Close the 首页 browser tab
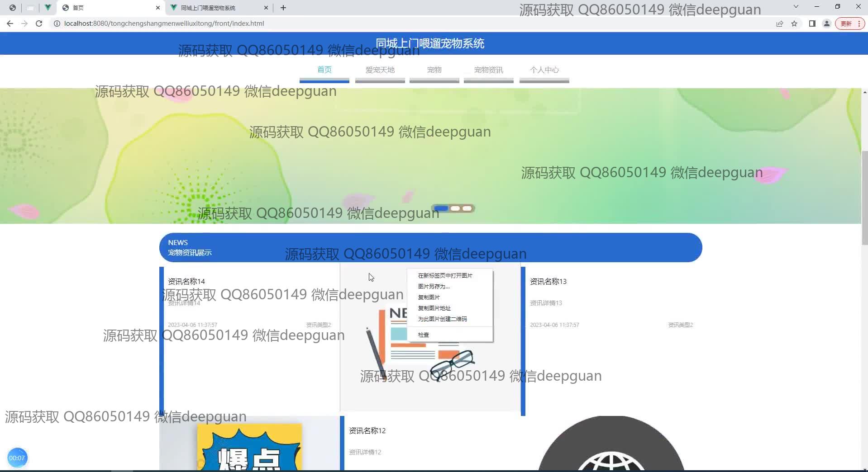The image size is (868, 472). pyautogui.click(x=158, y=8)
